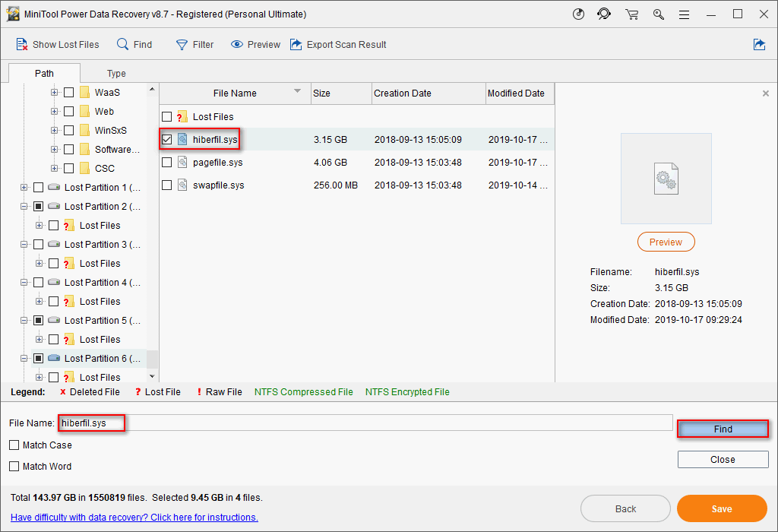Click the orange-outlined Preview button
778x532 pixels.
666,242
